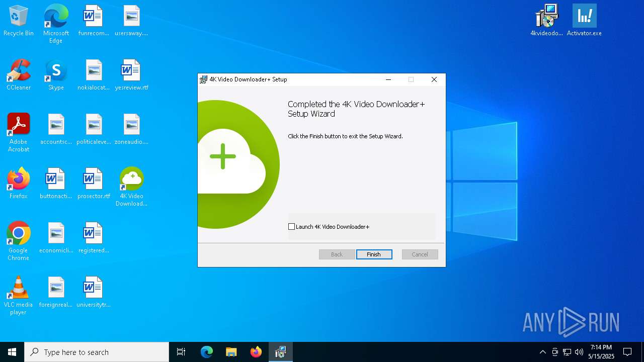Select the universitytr Word document icon
This screenshot has width=644, height=362.
pyautogui.click(x=94, y=293)
